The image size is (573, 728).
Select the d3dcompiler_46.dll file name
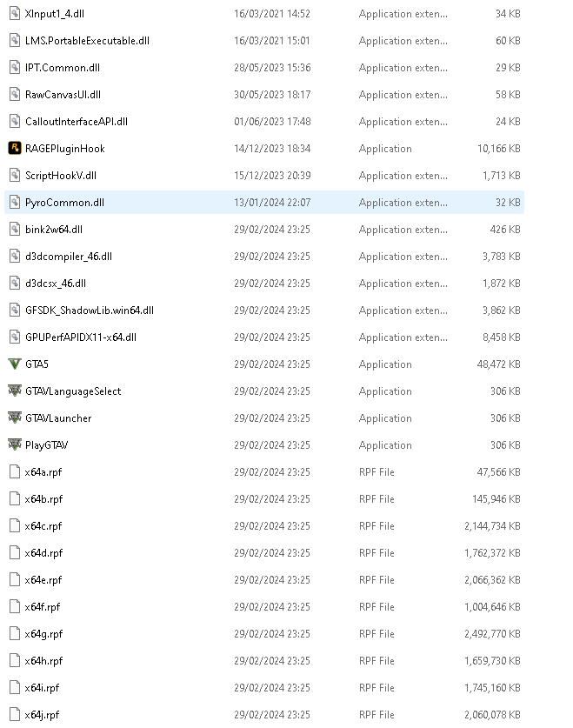click(69, 257)
